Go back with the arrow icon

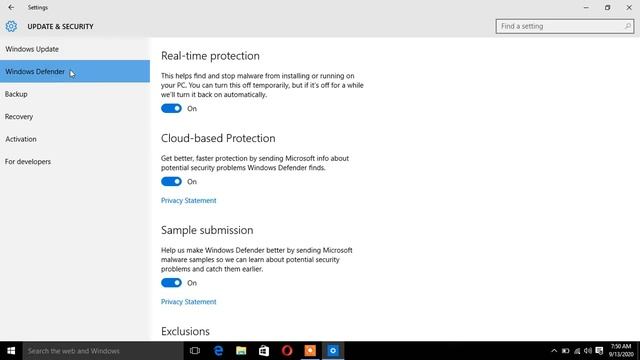11,7
